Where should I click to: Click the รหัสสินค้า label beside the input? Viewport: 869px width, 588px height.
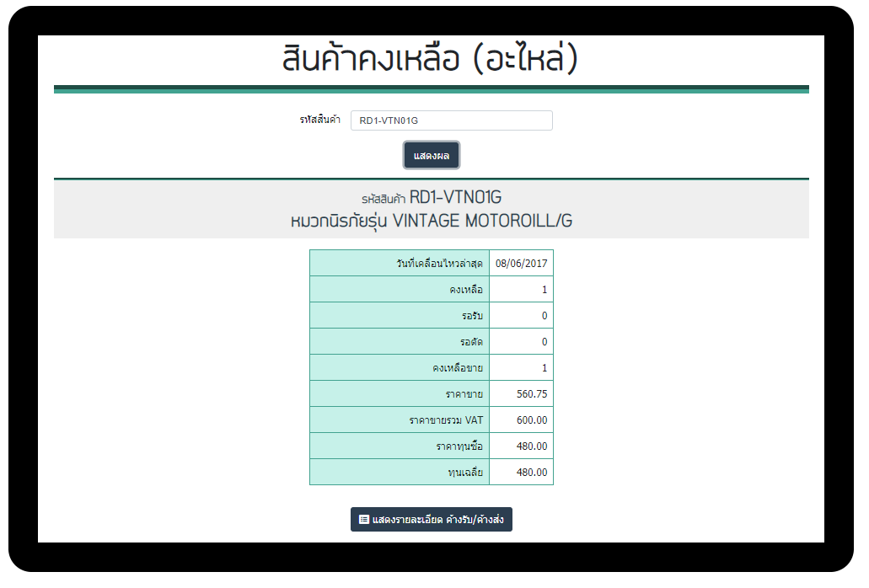pyautogui.click(x=319, y=120)
